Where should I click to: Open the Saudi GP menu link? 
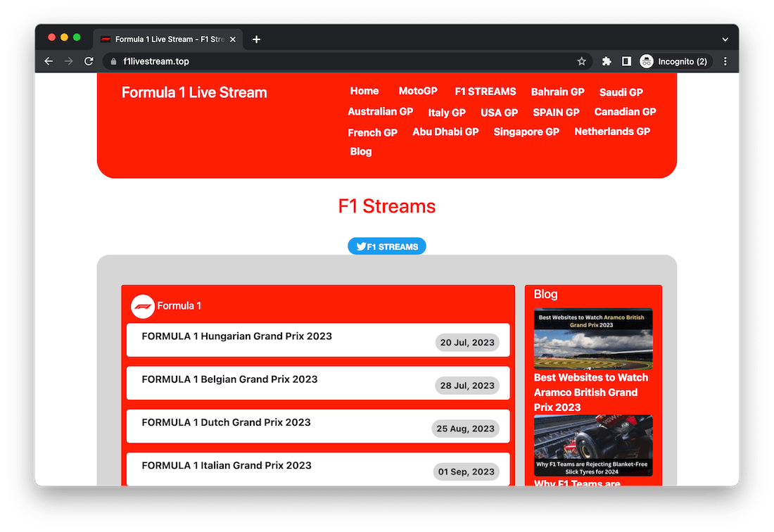coord(621,92)
